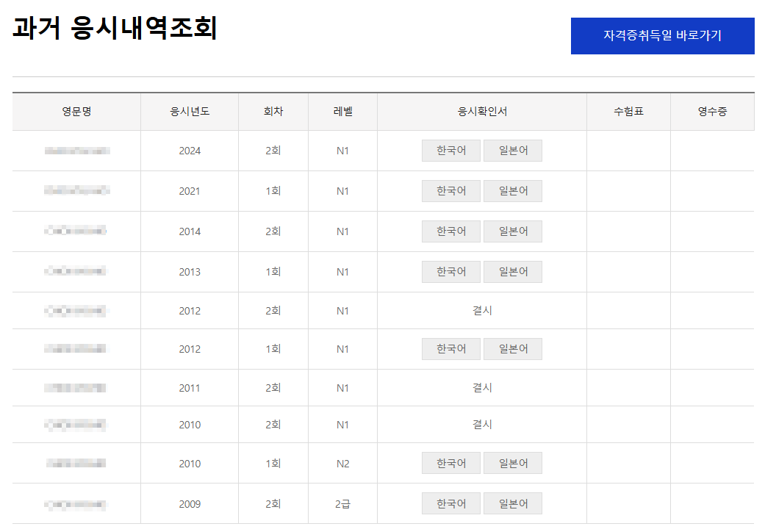Screen dimensions: 765x532
Task: Select the 1회 cell in the 2013 row
Action: point(273,272)
